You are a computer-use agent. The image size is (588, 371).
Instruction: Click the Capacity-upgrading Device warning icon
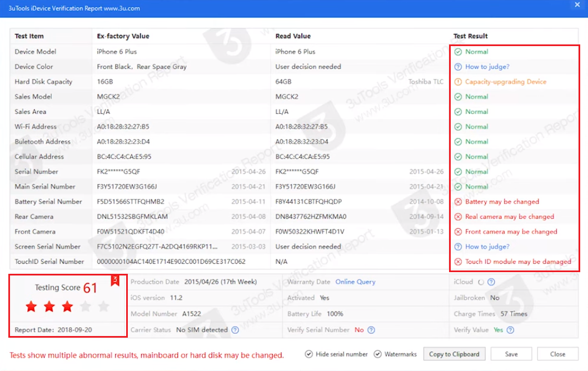[x=458, y=82]
